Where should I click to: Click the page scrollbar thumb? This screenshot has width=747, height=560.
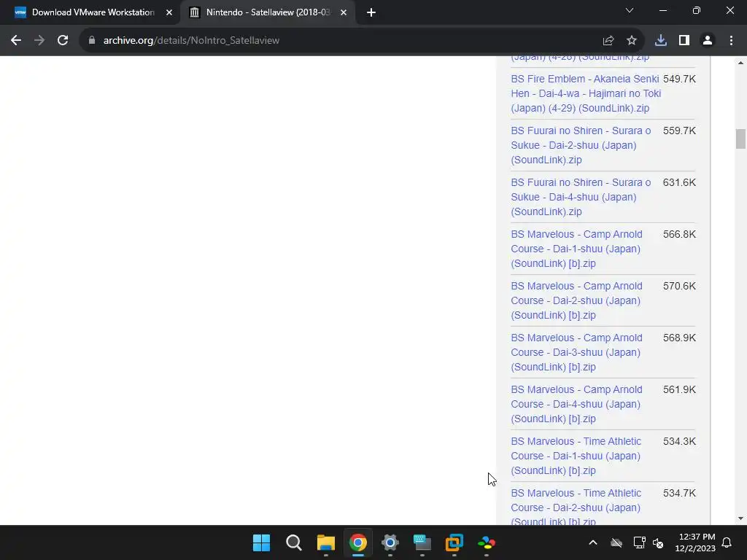740,139
